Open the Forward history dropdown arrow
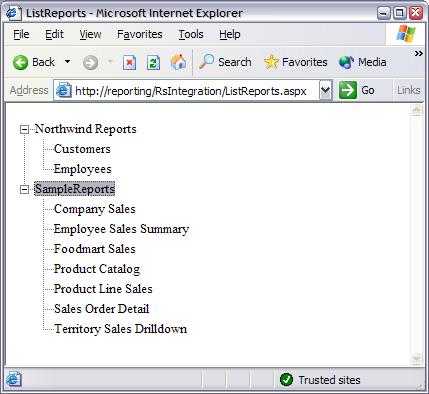The height and width of the screenshot is (394, 429). click(110, 62)
